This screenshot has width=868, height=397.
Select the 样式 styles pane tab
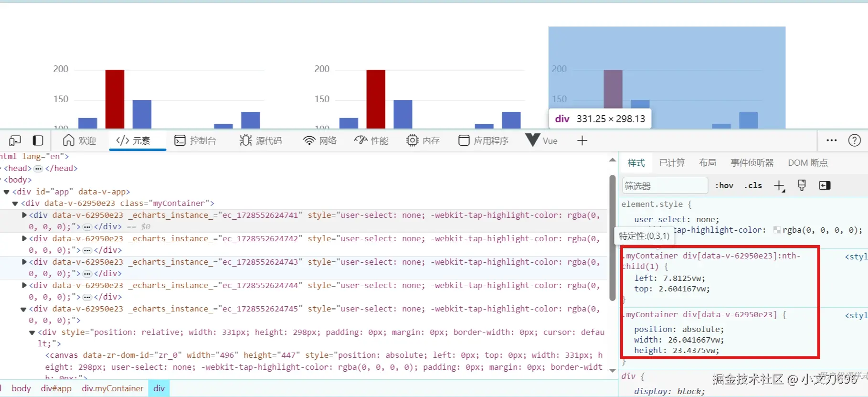click(x=636, y=163)
